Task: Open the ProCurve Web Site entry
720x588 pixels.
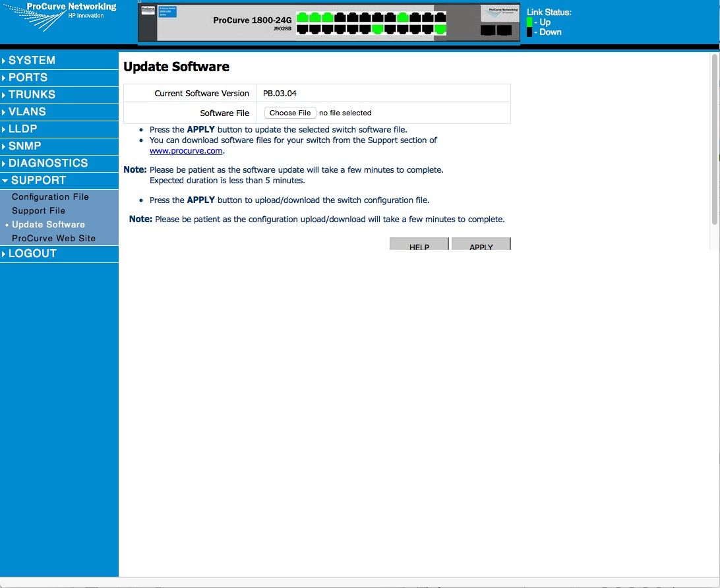Action: (53, 238)
